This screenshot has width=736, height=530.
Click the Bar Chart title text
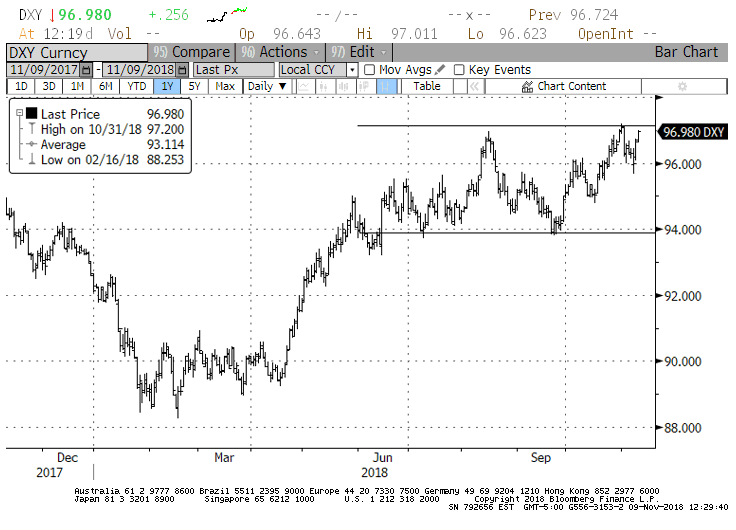686,52
